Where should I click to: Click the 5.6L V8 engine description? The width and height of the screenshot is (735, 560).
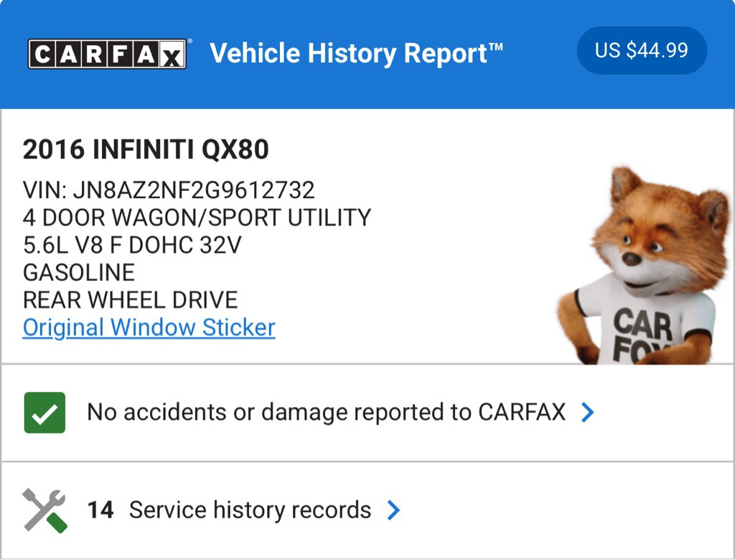pos(132,245)
